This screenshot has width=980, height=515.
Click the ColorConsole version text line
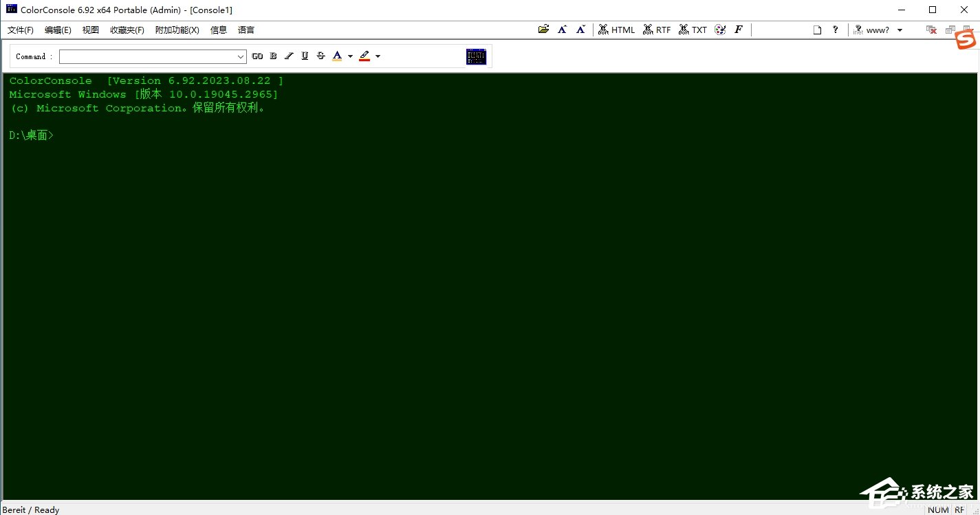tap(146, 80)
